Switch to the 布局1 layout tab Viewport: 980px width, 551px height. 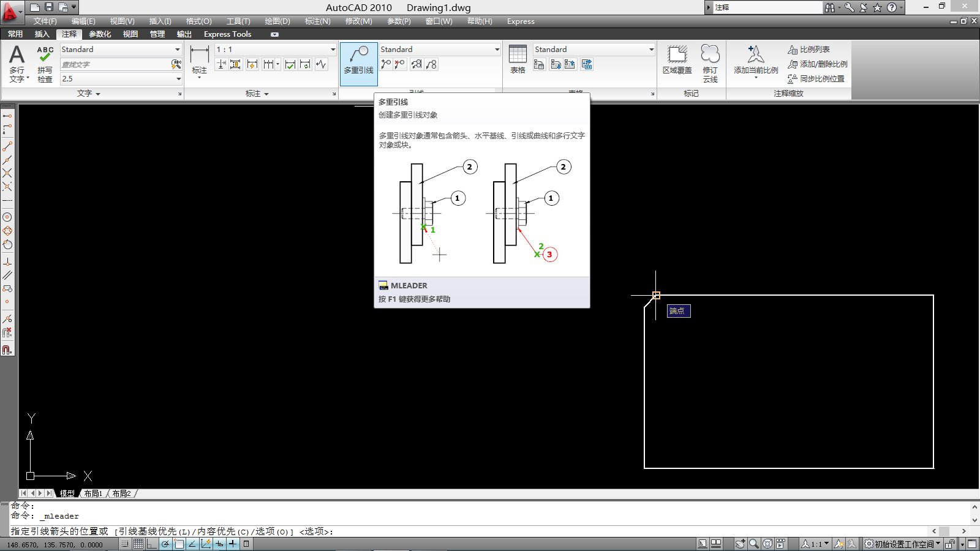coord(93,493)
